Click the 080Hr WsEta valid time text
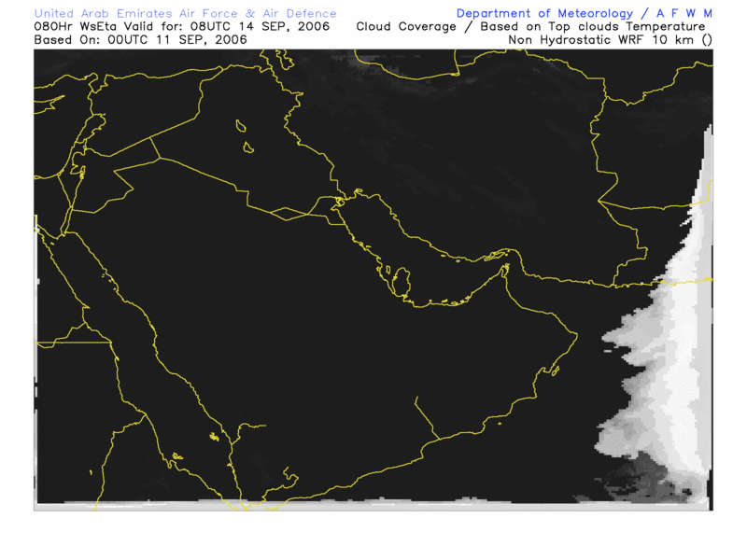The width and height of the screenshot is (747, 560). coord(181,27)
